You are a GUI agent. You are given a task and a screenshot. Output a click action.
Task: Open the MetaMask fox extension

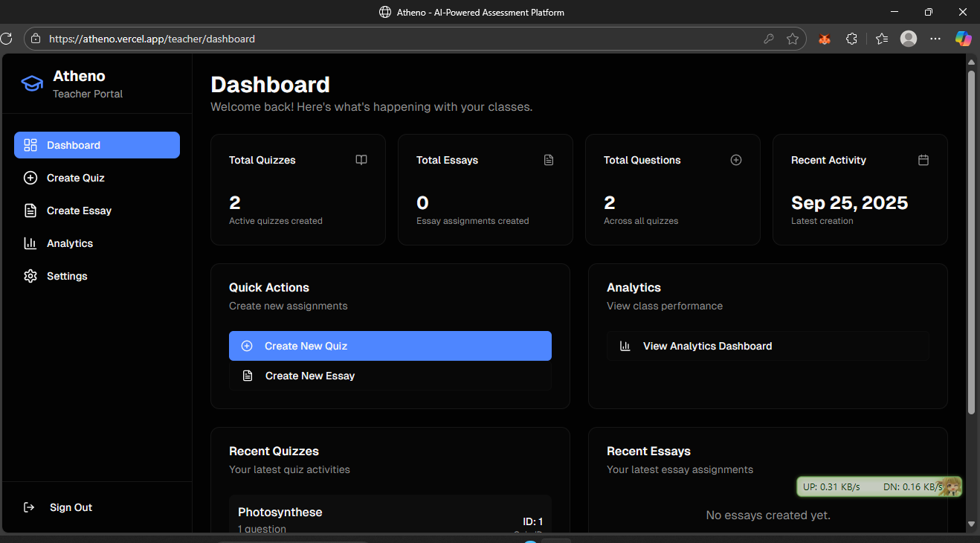pos(825,39)
